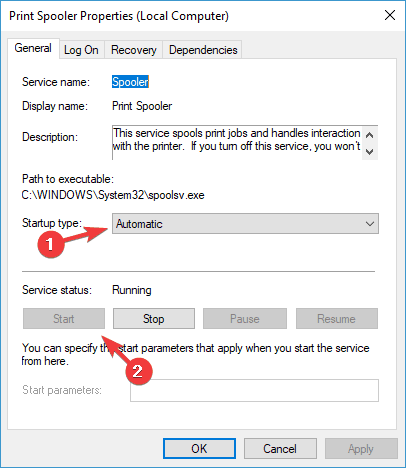The height and width of the screenshot is (468, 406).
Task: Click the spoolsv.exe executable path text
Action: [113, 195]
